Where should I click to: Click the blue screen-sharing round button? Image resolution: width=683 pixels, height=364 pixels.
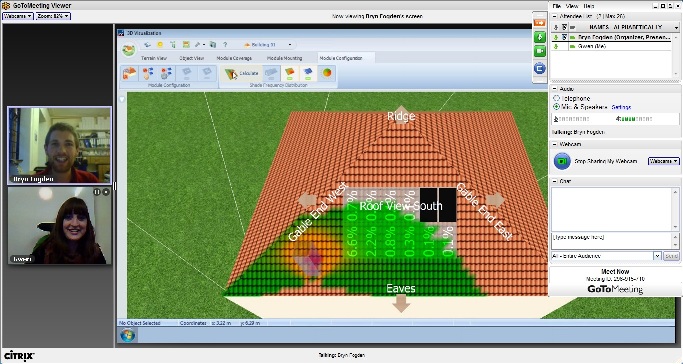(x=540, y=68)
